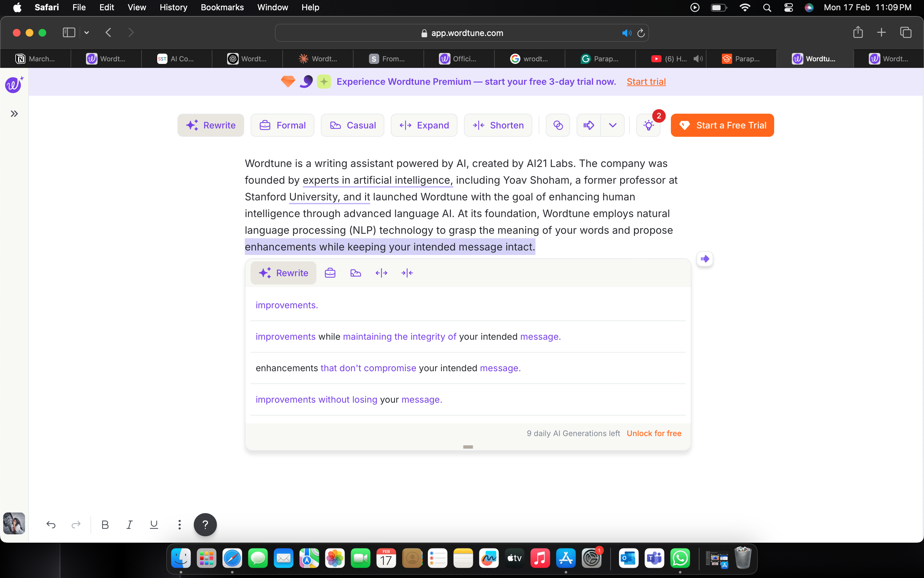Click the overlapping circles icon in the top toolbar
This screenshot has width=924, height=578.
558,125
